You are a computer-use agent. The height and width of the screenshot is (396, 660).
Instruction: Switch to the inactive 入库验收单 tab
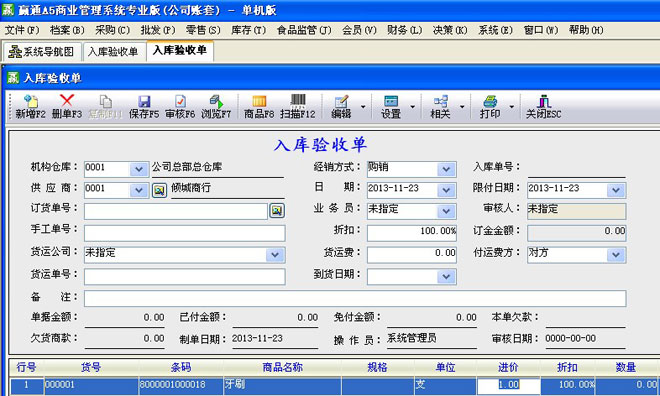point(113,52)
